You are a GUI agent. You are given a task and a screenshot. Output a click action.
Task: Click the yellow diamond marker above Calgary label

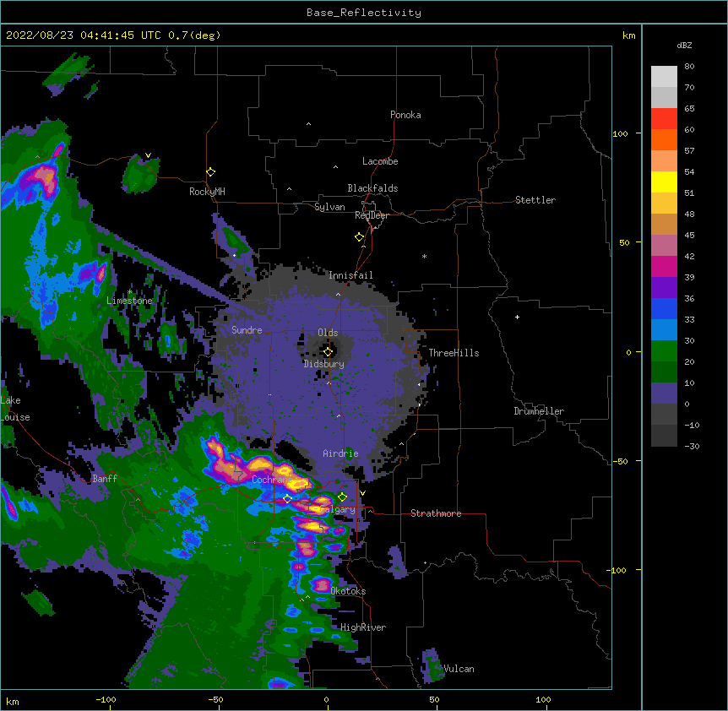click(342, 497)
